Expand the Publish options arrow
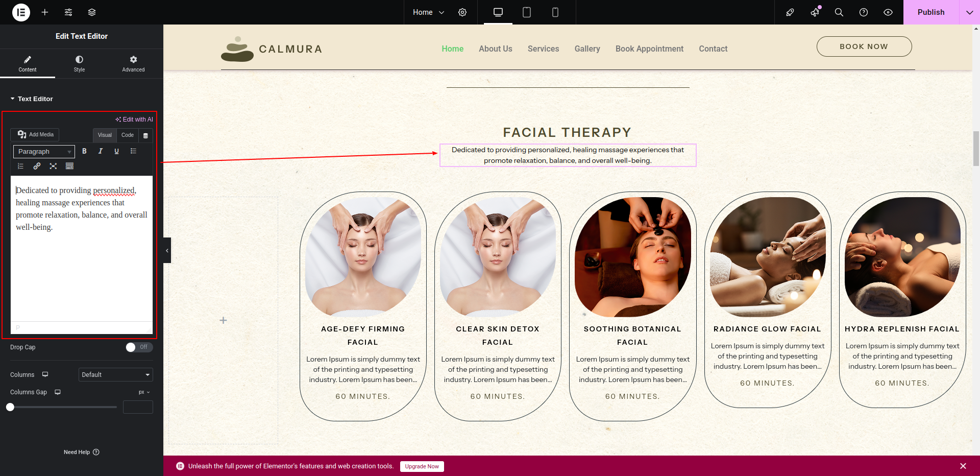The image size is (980, 476). (x=969, y=12)
